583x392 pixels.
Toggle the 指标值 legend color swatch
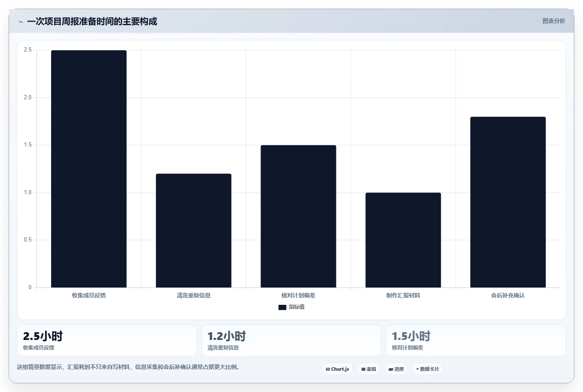[282, 307]
